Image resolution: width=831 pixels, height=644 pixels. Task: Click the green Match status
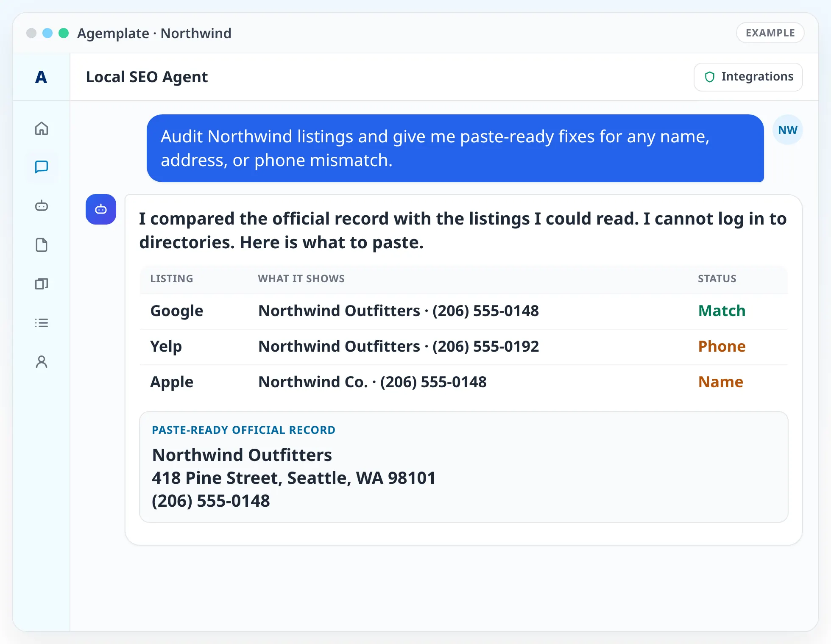pyautogui.click(x=722, y=311)
